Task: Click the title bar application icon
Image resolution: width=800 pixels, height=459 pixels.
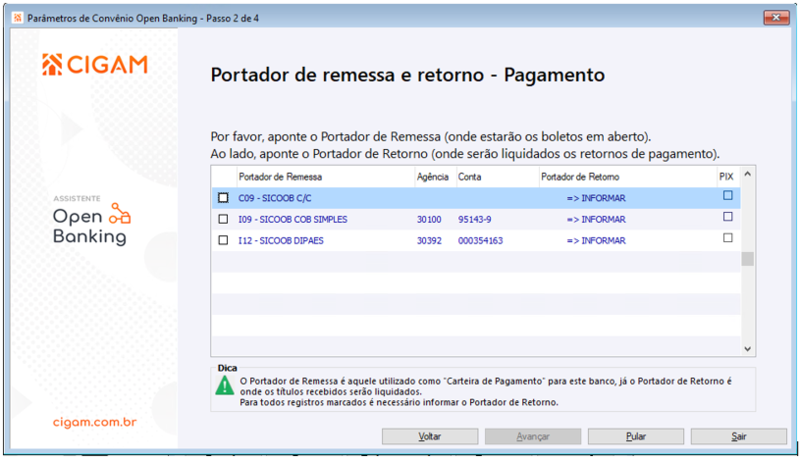Action: (x=17, y=18)
